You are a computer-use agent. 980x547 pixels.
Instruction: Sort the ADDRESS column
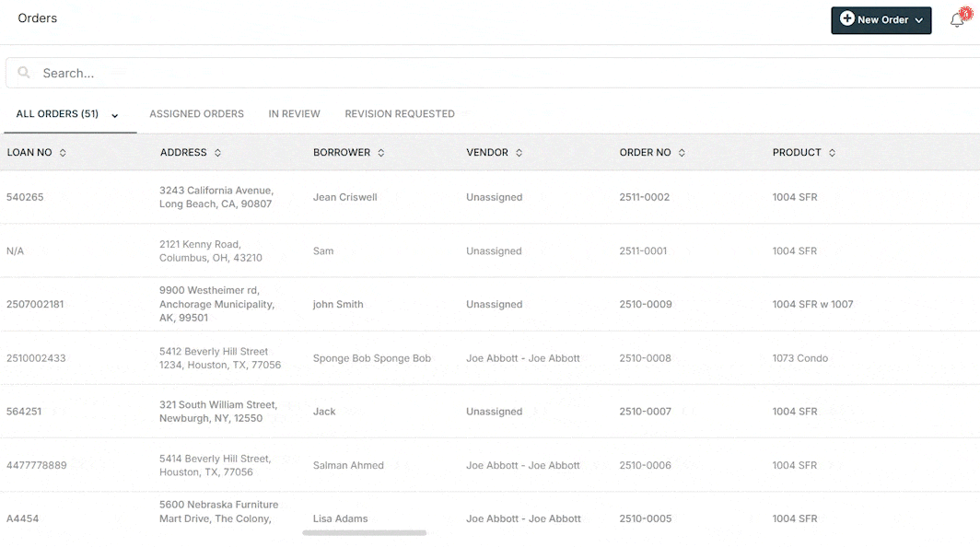pyautogui.click(x=216, y=153)
